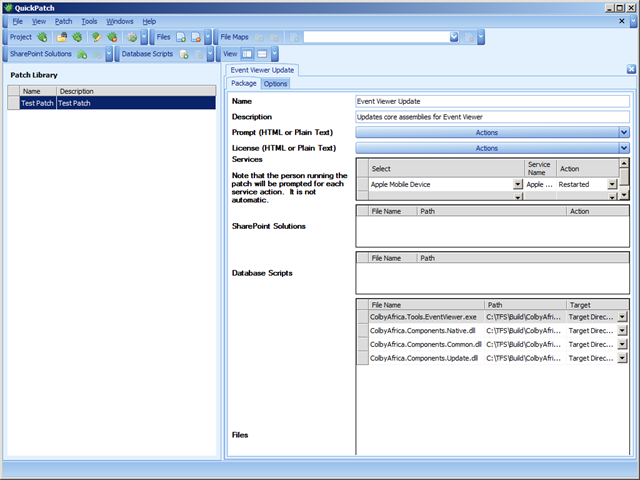This screenshot has width=640, height=480.
Task: Add a database script via toolbar icon
Action: coord(184,54)
